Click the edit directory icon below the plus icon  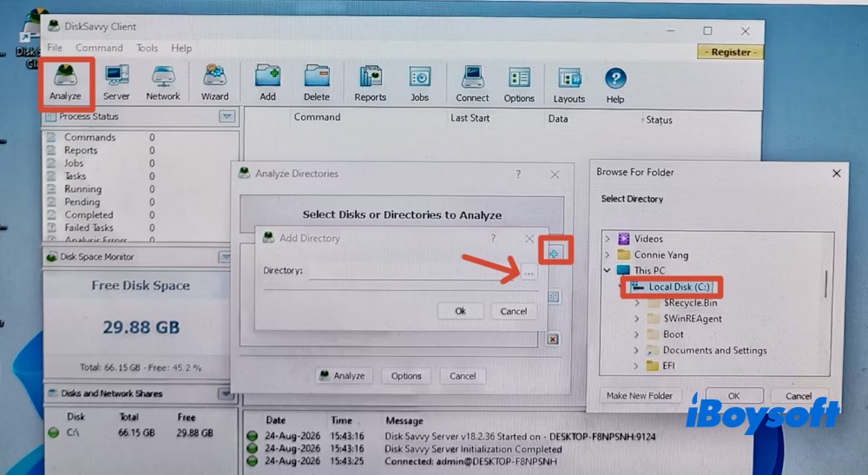coord(553,297)
